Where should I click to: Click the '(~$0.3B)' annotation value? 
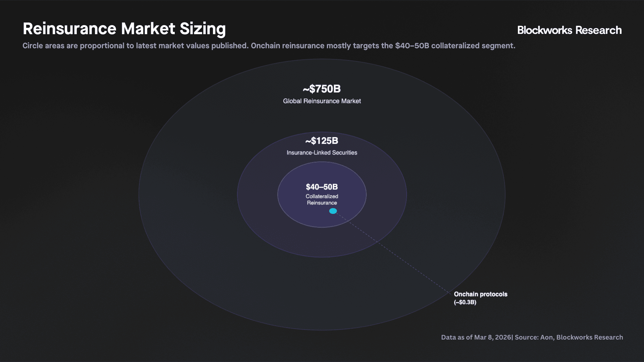tap(465, 302)
